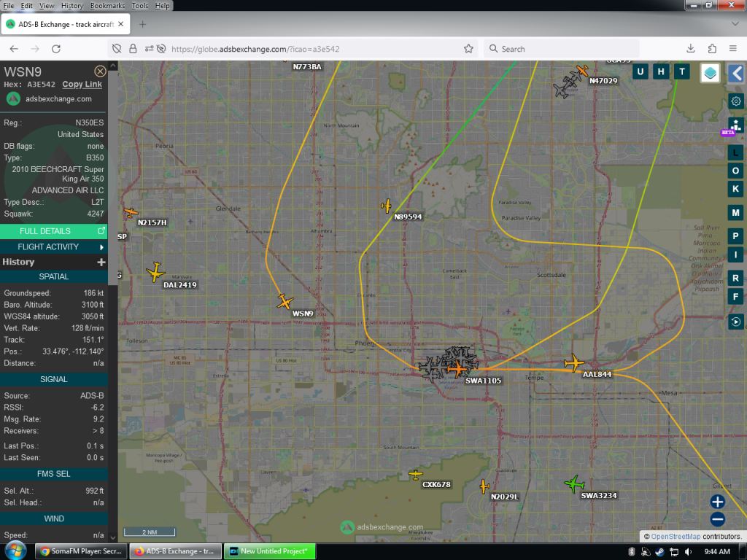Viewport: 747px width, 560px height.
Task: Open the Windows Start button
Action: [15, 551]
